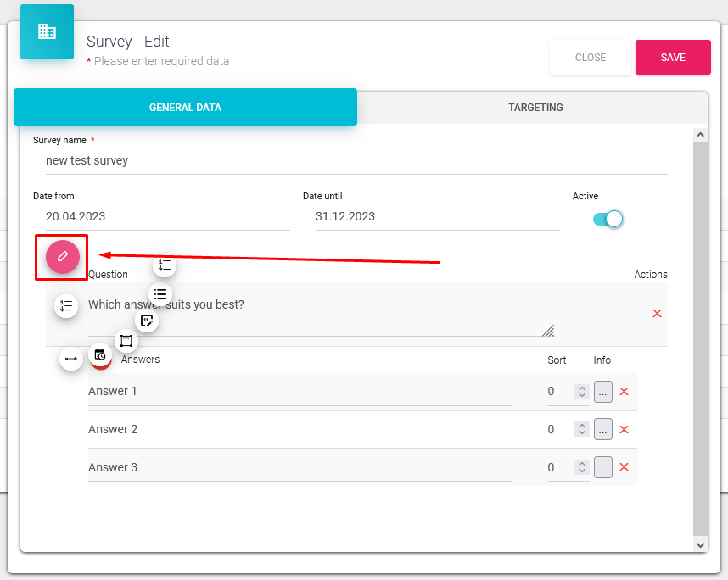Remove Answer 2 using its red X
This screenshot has width=728, height=580.
(x=624, y=430)
